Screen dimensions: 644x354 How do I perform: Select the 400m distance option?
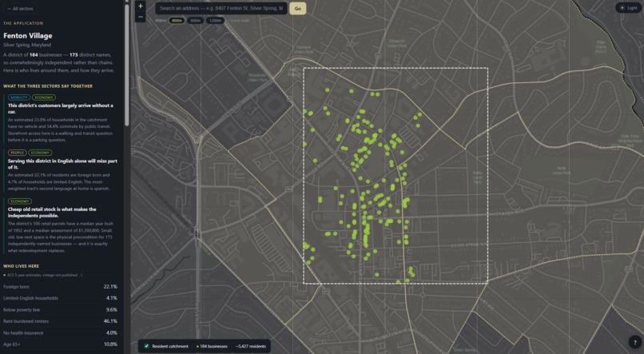click(177, 20)
